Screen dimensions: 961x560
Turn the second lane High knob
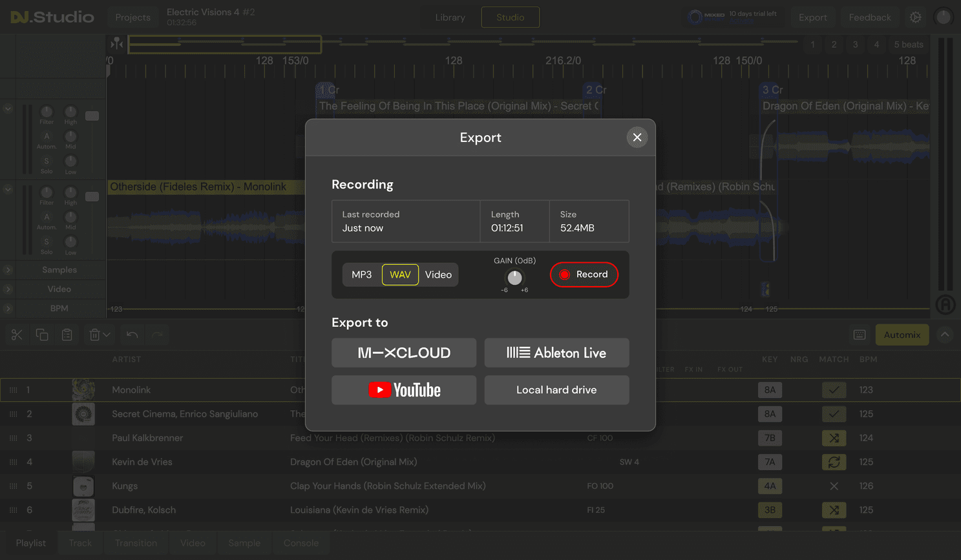coord(70,192)
